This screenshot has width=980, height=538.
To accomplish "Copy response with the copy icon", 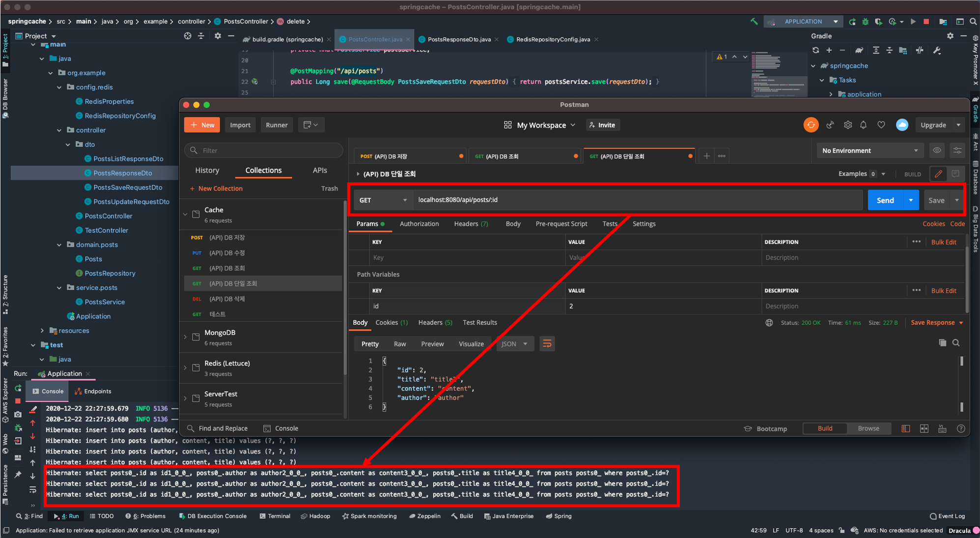I will click(x=942, y=343).
